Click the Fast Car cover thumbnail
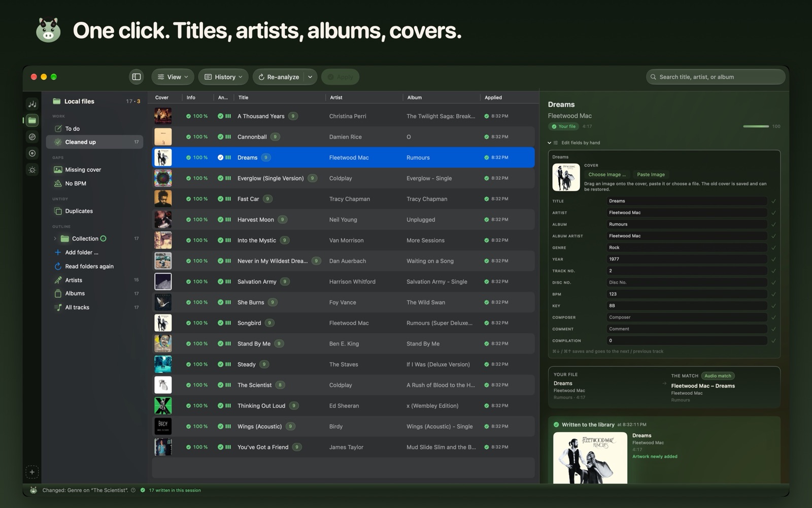812x508 pixels. [x=163, y=199]
